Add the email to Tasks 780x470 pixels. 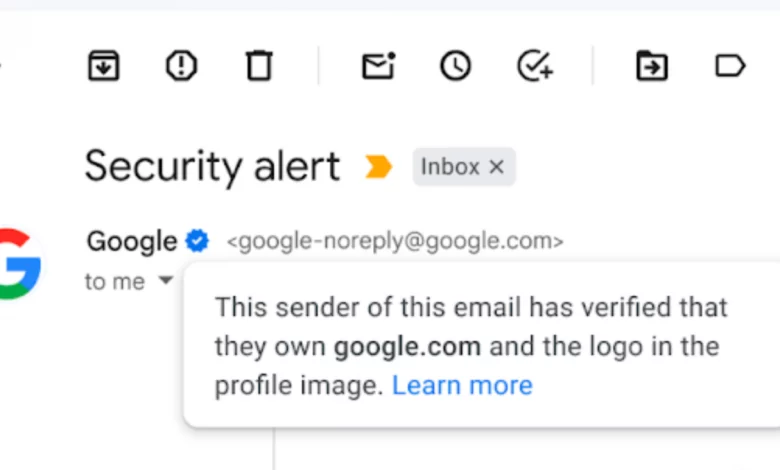coord(535,65)
